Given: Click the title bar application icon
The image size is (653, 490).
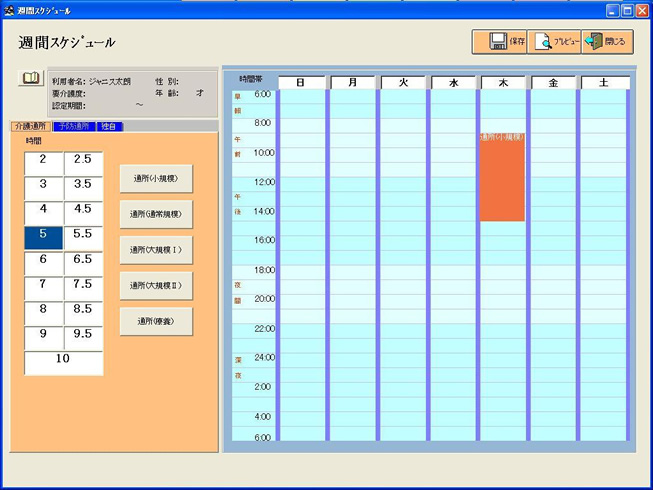Looking at the screenshot, I should point(9,9).
